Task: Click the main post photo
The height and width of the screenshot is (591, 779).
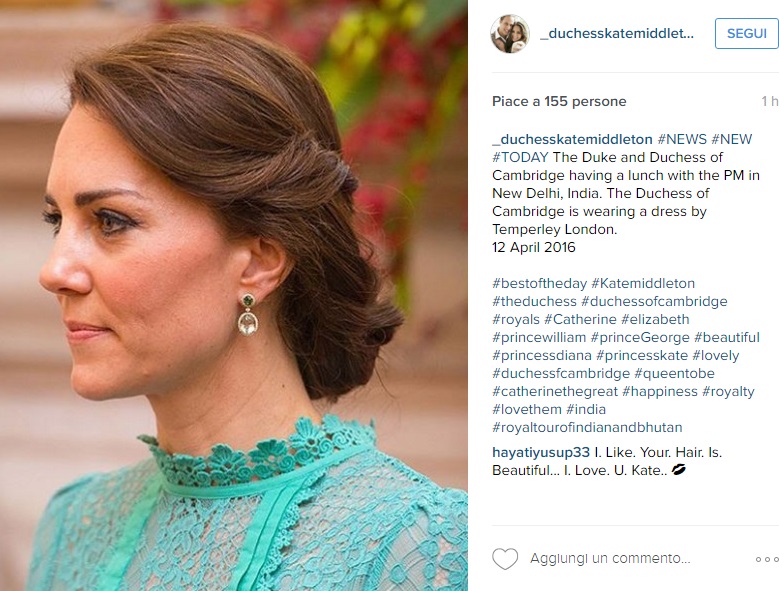Action: coord(234,295)
